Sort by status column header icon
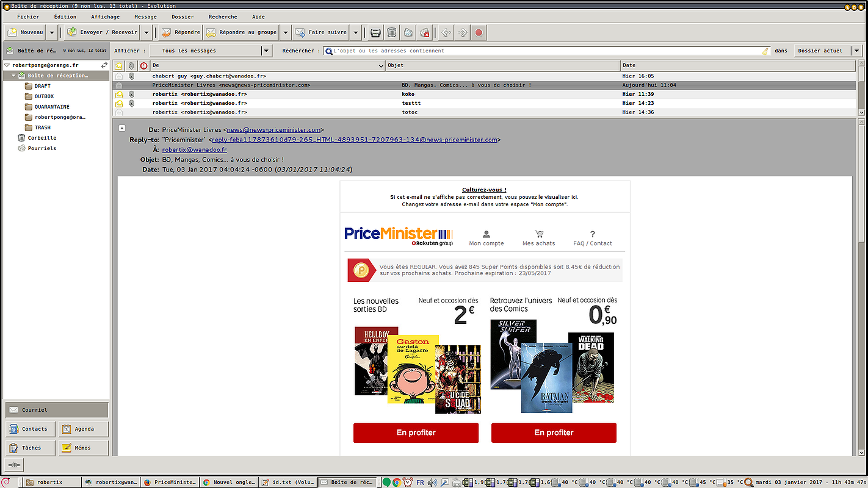868x488 pixels. point(118,65)
